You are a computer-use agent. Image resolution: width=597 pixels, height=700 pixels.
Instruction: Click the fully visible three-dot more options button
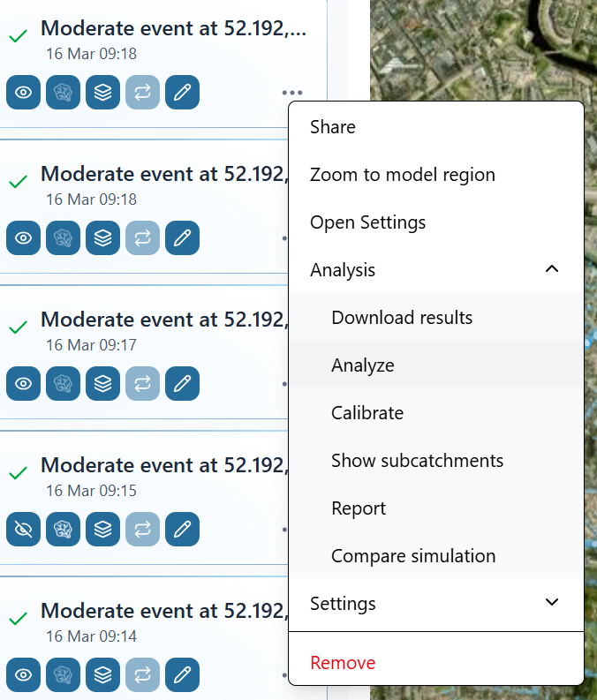click(292, 93)
